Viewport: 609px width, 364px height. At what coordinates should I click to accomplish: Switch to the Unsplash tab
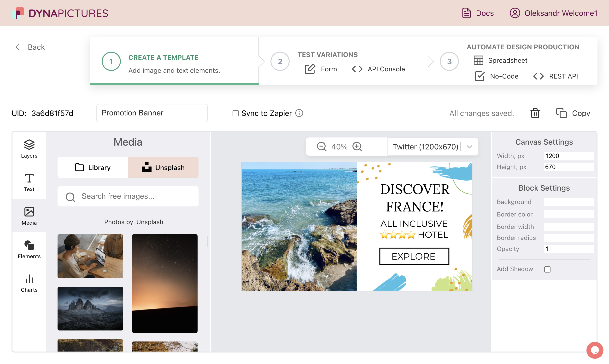point(163,167)
